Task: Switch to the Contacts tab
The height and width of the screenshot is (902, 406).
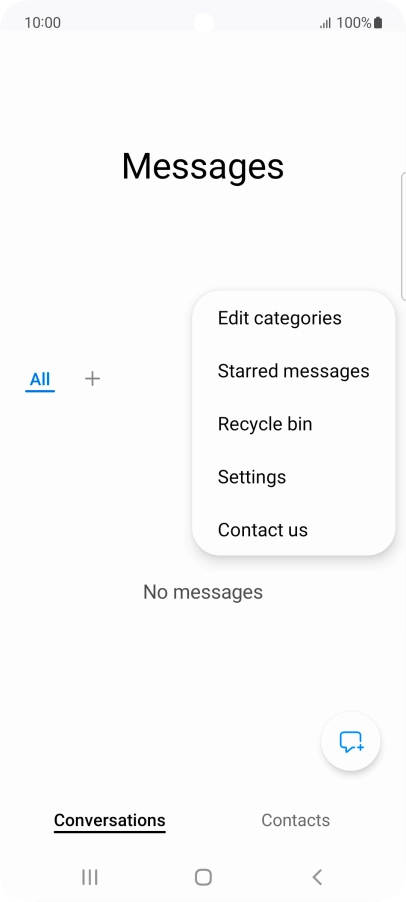Action: pyautogui.click(x=296, y=820)
